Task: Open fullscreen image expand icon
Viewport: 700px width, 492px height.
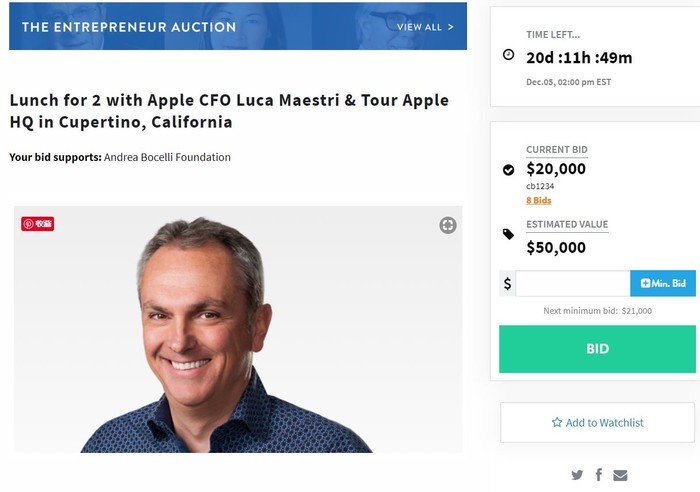Action: [x=447, y=225]
